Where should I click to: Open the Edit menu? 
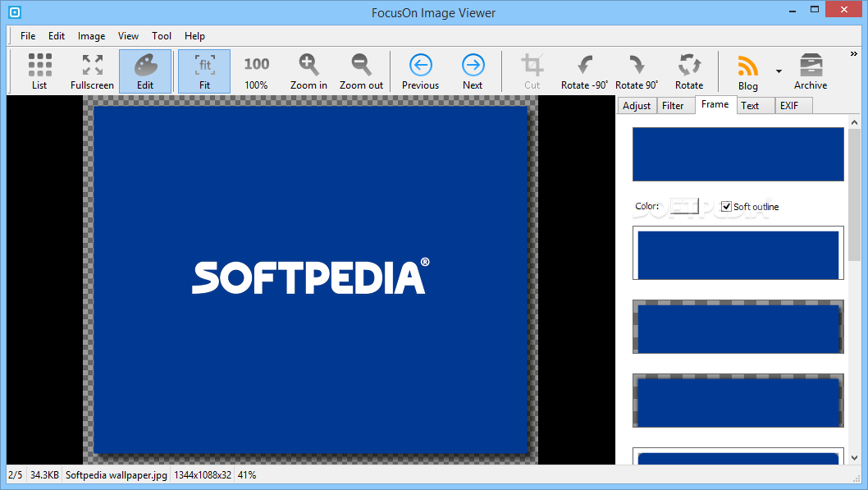pyautogui.click(x=57, y=36)
